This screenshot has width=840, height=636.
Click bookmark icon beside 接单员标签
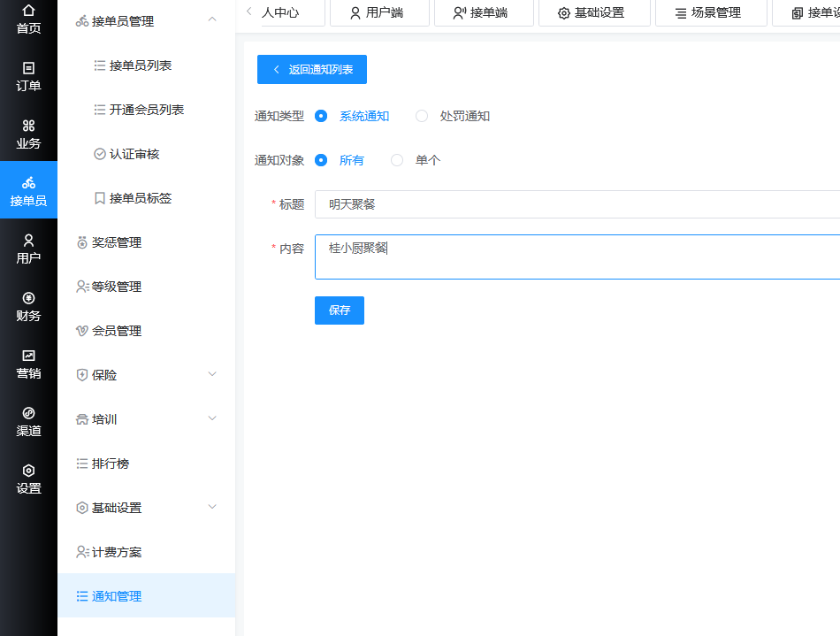(x=100, y=198)
